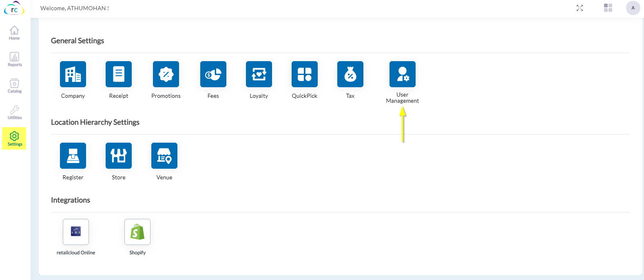This screenshot has height=280, width=644.
Task: Open the user profile avatar menu
Action: pos(633,8)
